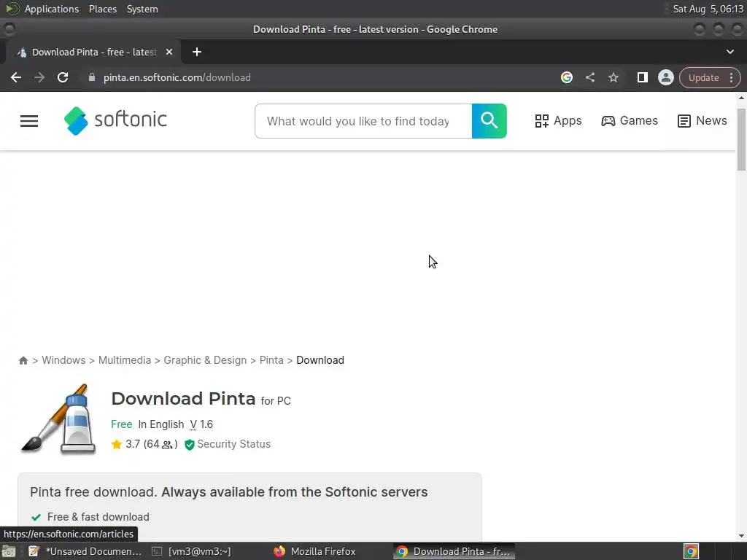
Task: Click the Chrome Update button
Action: [704, 77]
